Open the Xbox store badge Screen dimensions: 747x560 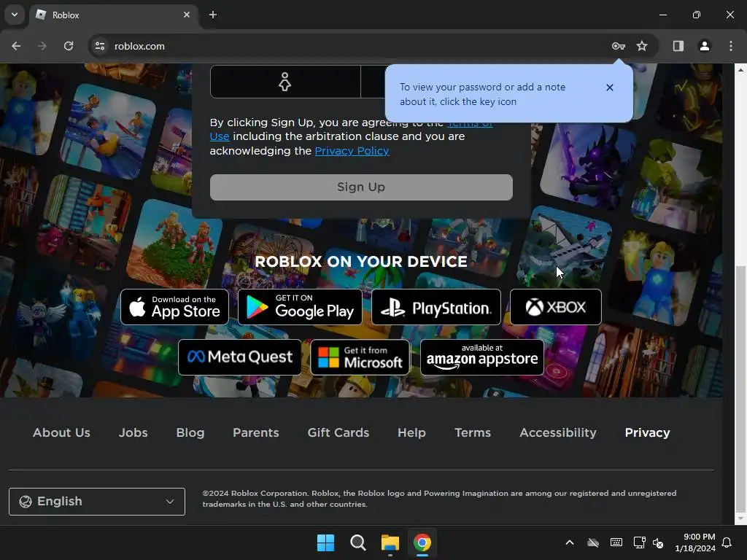[555, 307]
